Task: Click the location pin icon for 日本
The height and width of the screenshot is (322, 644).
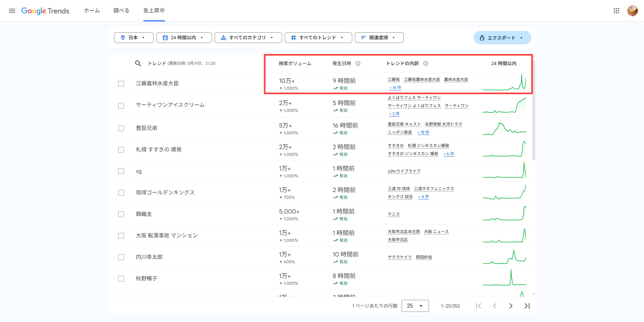Action: [123, 38]
